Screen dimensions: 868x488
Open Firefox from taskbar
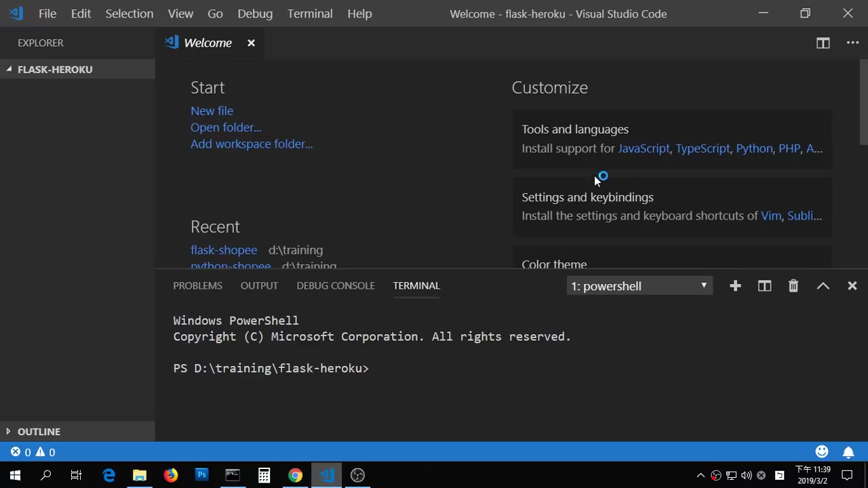click(x=170, y=475)
